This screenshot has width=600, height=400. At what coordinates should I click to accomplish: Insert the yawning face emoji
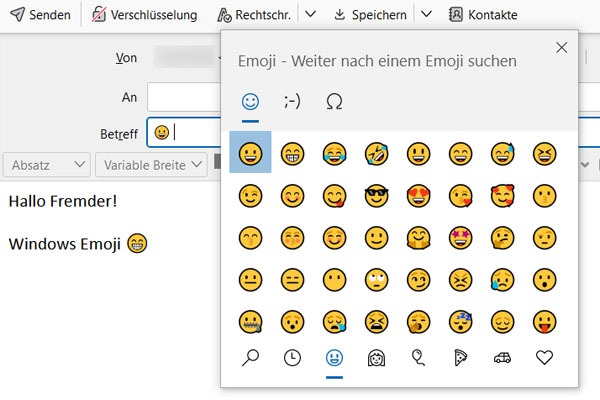tap(419, 322)
